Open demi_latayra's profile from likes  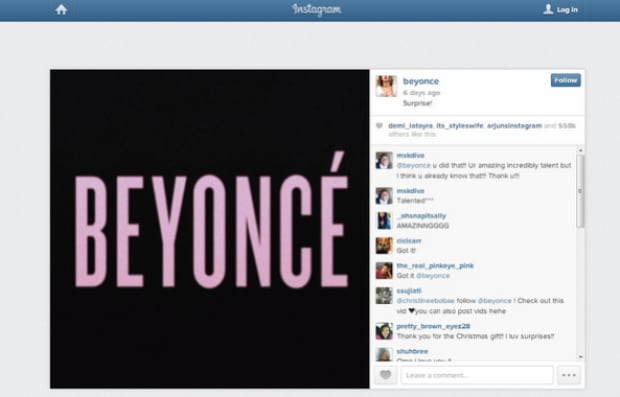click(x=410, y=126)
